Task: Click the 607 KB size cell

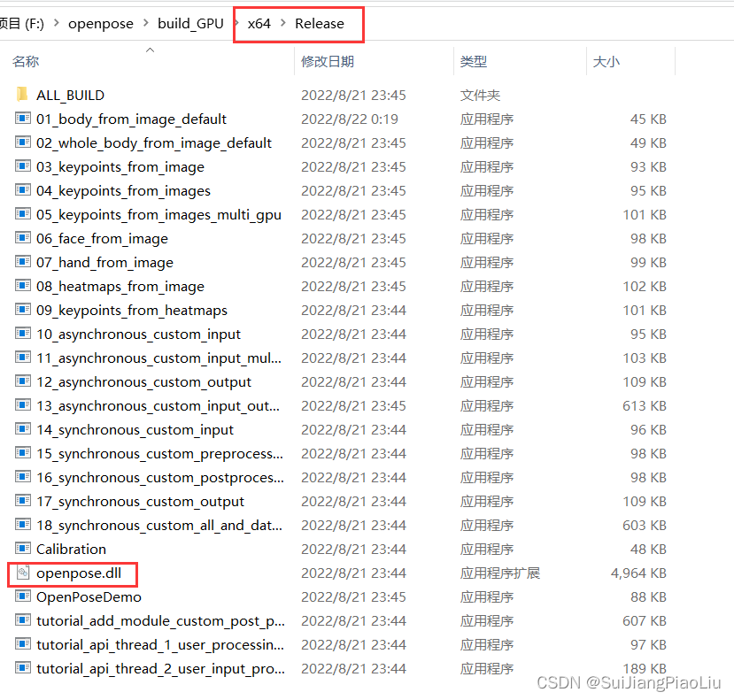Action: coord(644,621)
